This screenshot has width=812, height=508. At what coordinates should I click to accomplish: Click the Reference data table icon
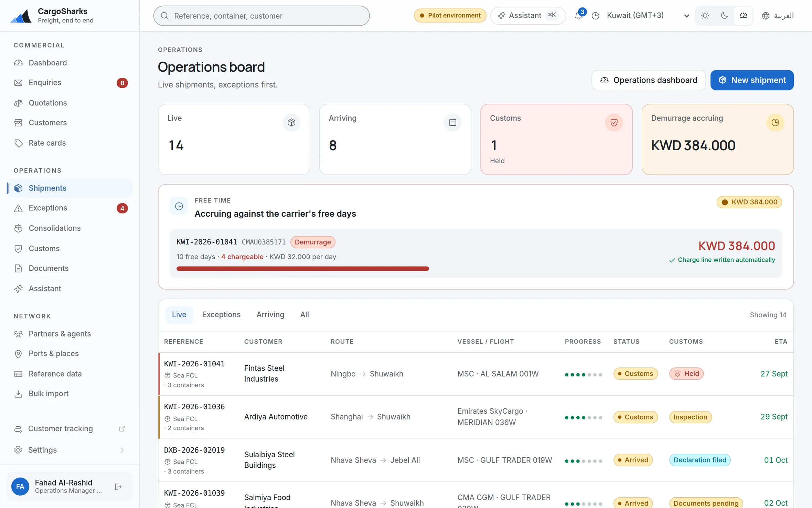tap(19, 374)
